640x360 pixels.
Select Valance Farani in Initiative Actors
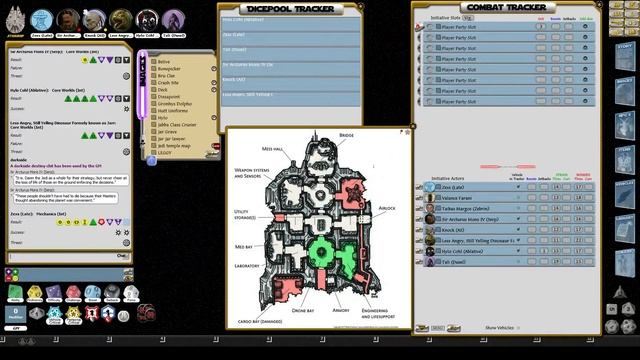coord(456,198)
